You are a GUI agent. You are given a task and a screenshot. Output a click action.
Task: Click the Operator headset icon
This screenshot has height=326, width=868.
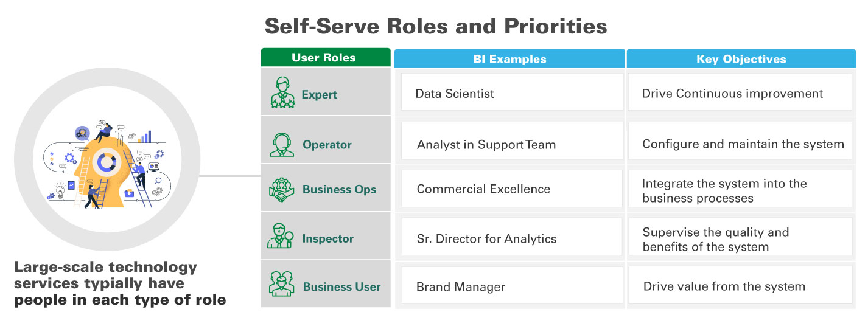[x=282, y=144]
